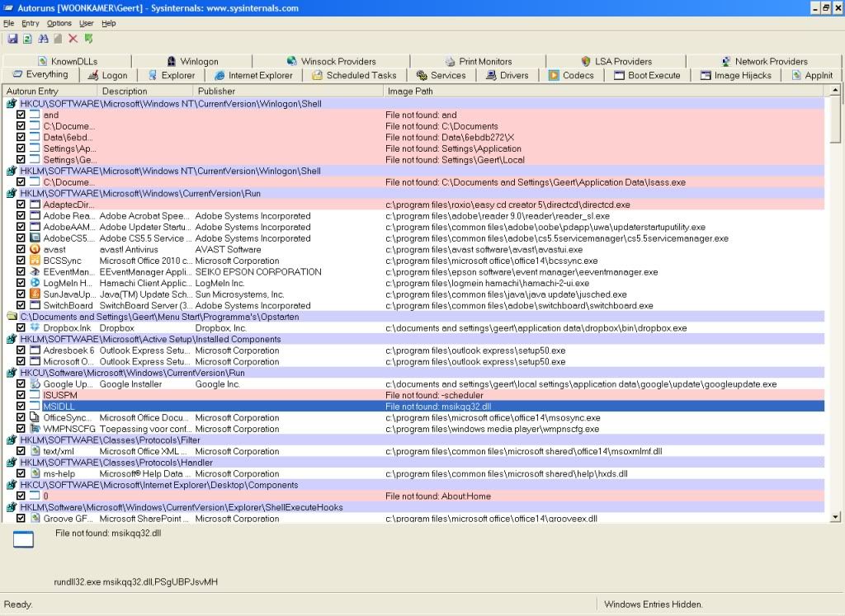
Task: Click the Groove GF entry icon
Action: pyautogui.click(x=35, y=518)
